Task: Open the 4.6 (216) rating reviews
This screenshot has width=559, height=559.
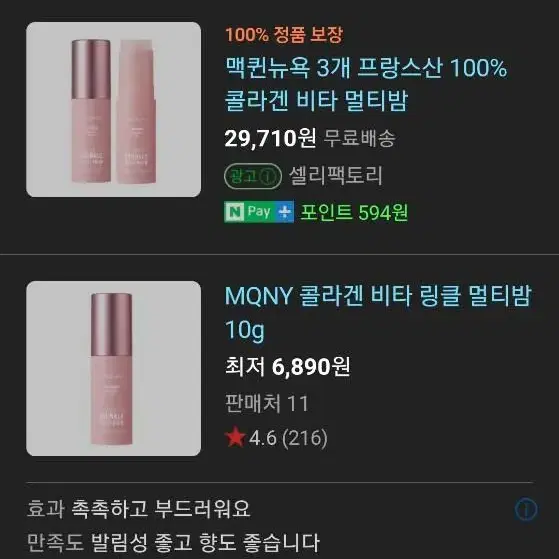Action: point(288,438)
